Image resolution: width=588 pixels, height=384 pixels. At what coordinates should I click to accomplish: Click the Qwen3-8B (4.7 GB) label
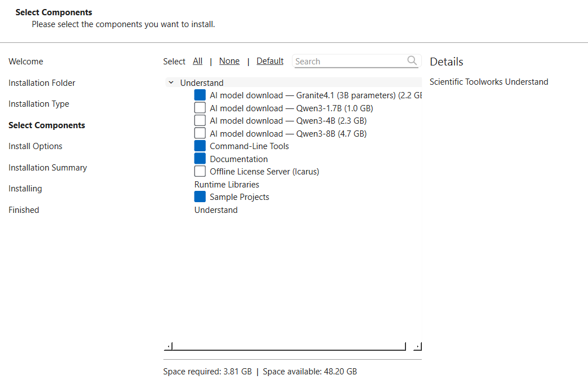(288, 134)
